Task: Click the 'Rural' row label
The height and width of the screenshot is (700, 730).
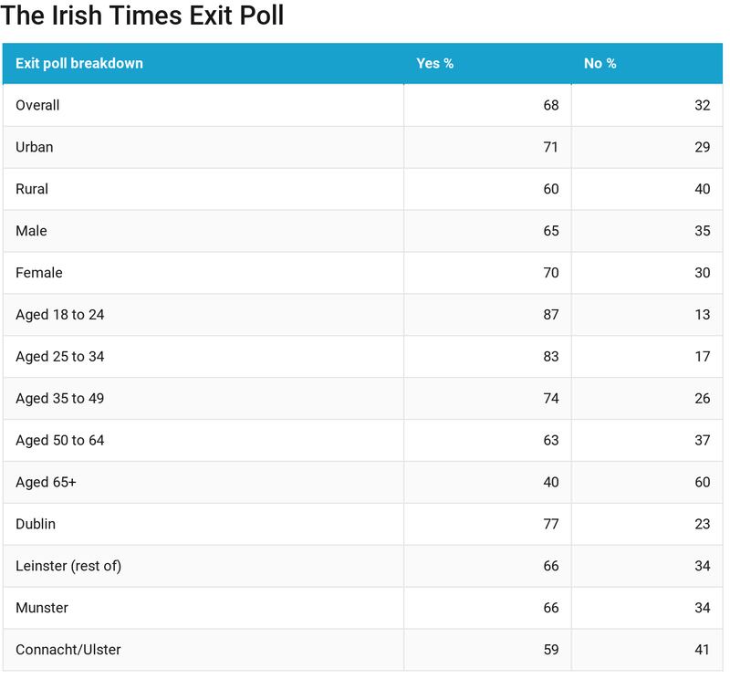Action: (32, 190)
